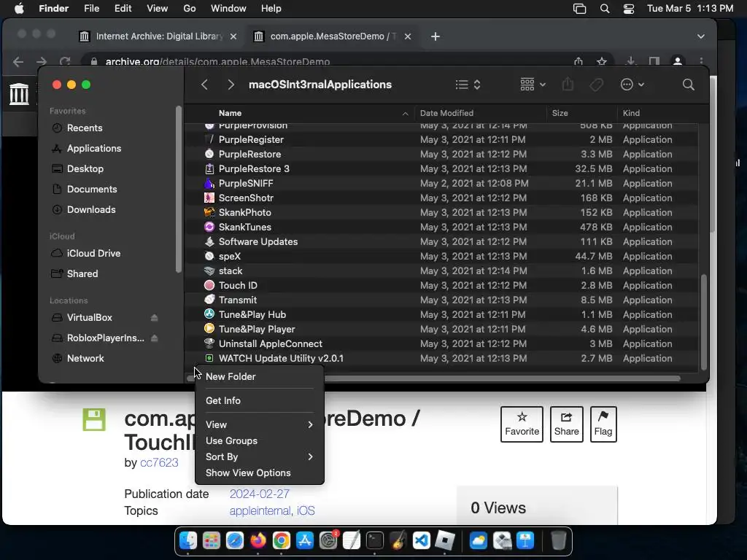Close the com.apple.MesaStoreDemo browser tab

point(408,36)
